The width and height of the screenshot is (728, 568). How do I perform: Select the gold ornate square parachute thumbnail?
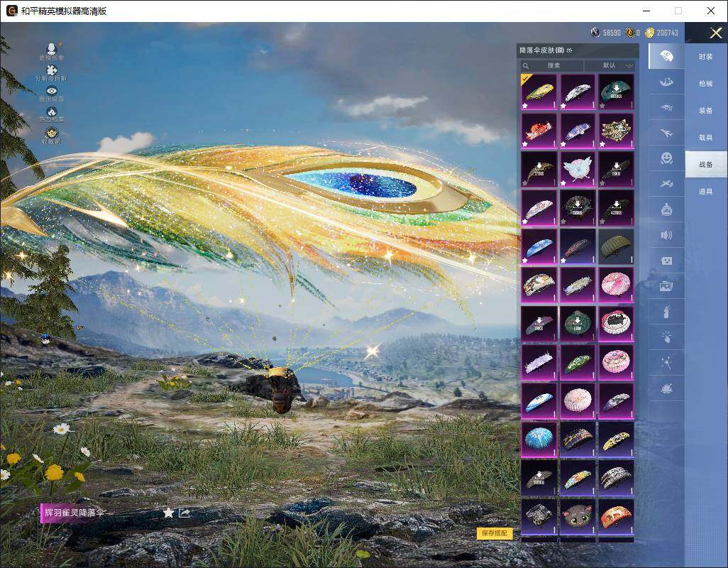pyautogui.click(x=616, y=131)
